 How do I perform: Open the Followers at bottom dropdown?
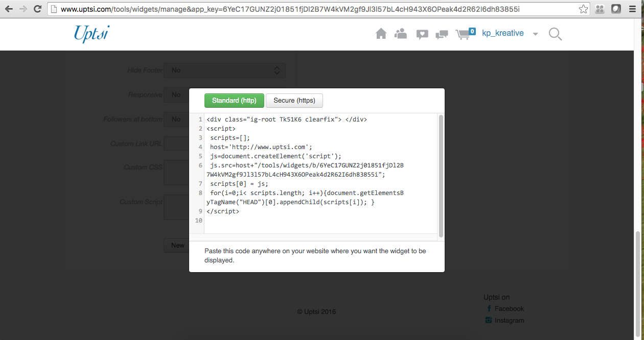tap(176, 119)
